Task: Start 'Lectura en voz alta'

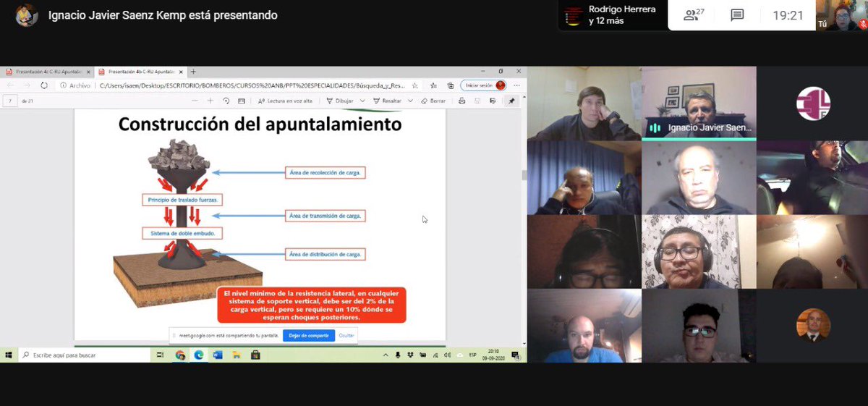Action: 285,101
